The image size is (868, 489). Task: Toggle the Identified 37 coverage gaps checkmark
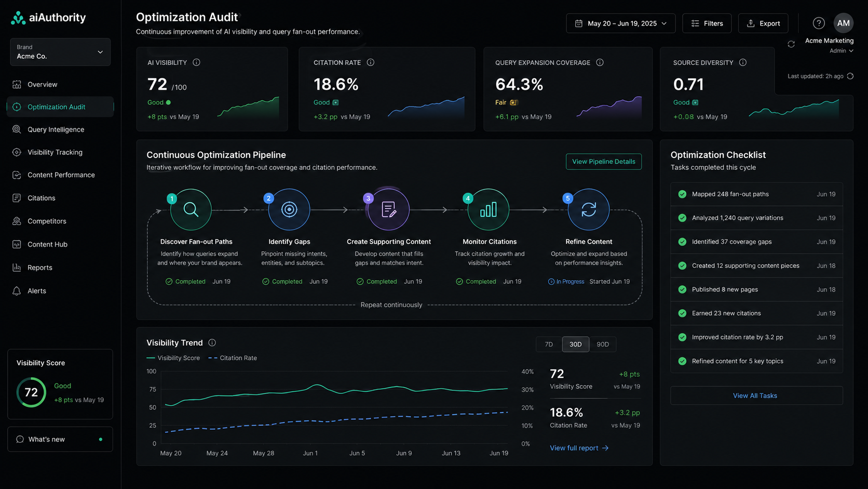pyautogui.click(x=682, y=242)
